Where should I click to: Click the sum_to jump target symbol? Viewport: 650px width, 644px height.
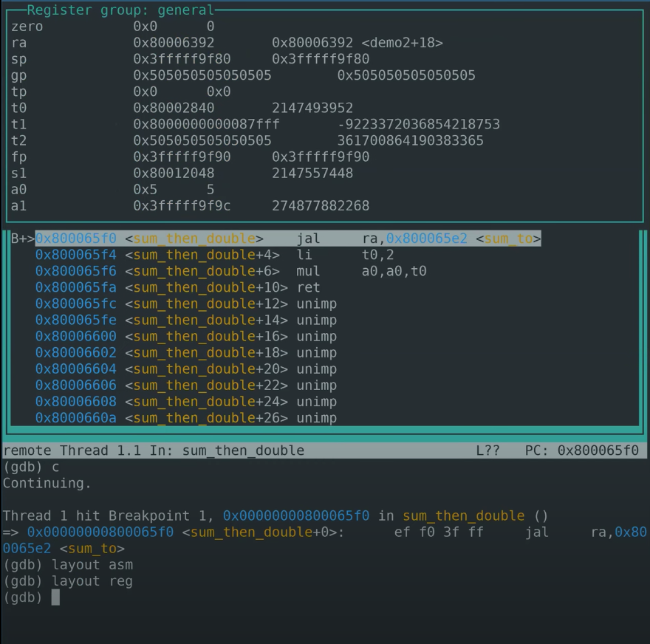[x=508, y=239]
